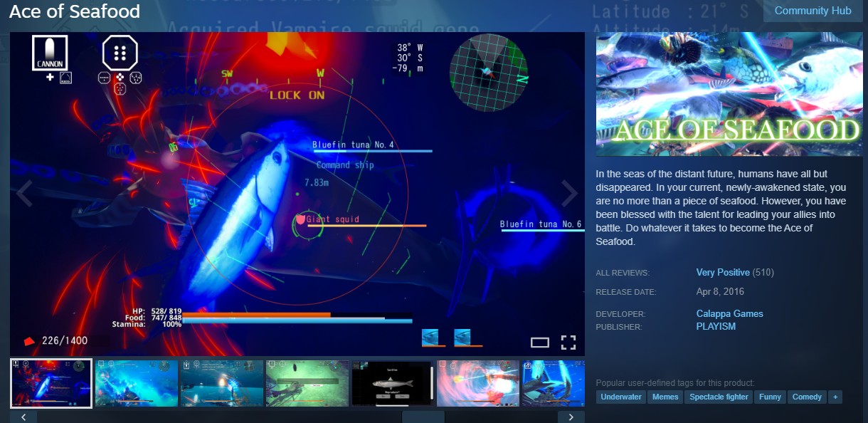Open the Funny tag

770,397
